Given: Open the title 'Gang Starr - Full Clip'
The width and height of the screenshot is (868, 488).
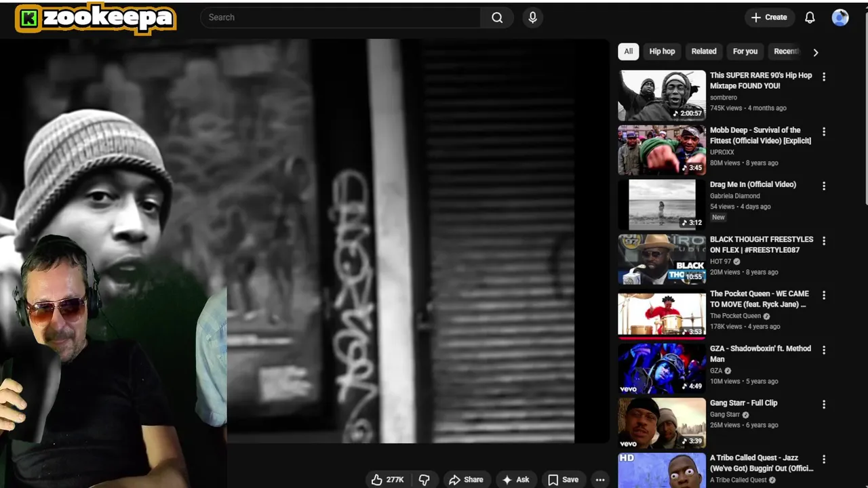Looking at the screenshot, I should [x=743, y=403].
